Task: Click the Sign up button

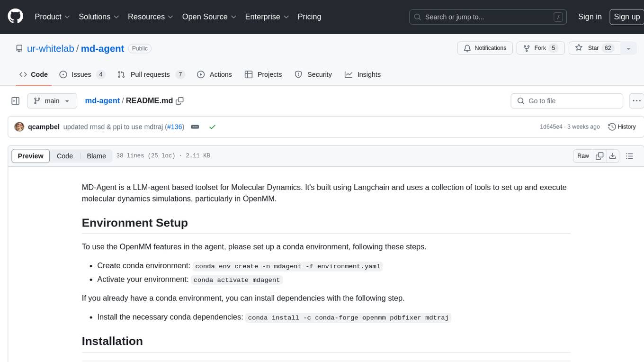Action: pos(626,17)
